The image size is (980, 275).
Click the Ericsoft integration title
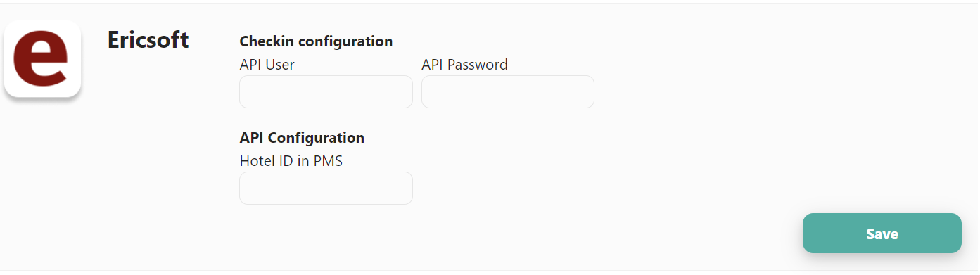(148, 40)
